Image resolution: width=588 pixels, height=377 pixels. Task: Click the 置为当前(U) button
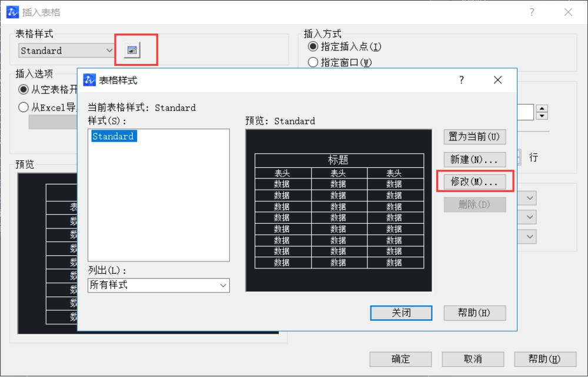475,137
